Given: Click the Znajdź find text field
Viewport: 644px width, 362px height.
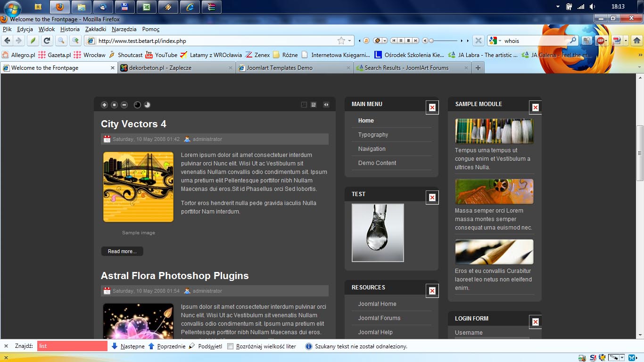Looking at the screenshot, I should 72,346.
